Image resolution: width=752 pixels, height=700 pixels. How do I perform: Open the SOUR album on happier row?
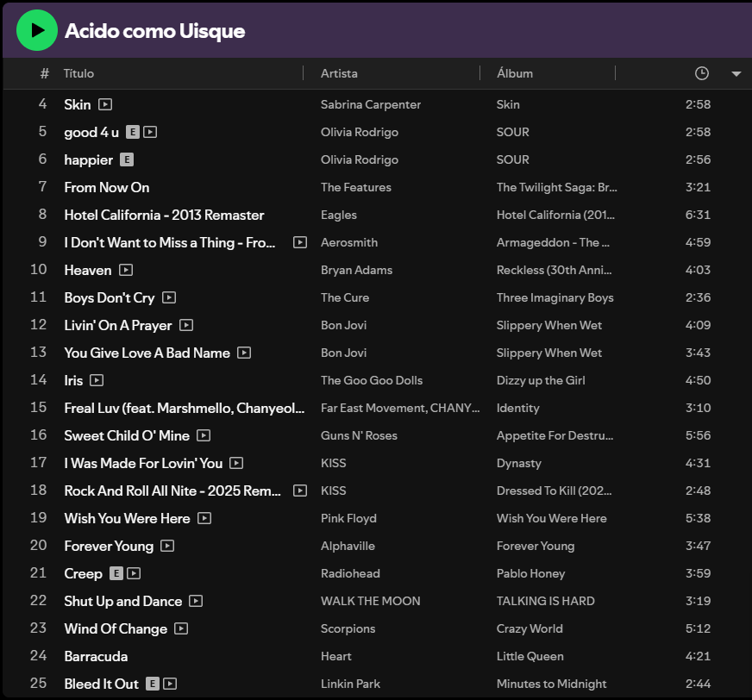[512, 159]
